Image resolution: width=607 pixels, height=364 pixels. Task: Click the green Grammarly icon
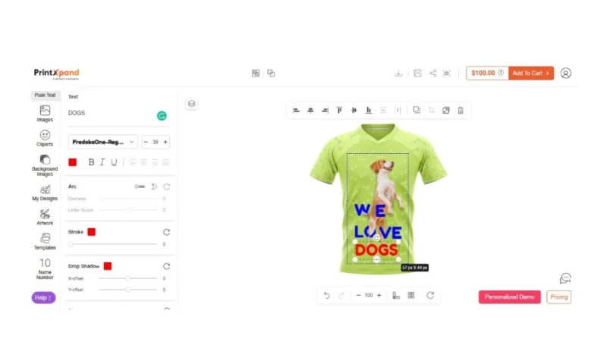[x=162, y=116]
